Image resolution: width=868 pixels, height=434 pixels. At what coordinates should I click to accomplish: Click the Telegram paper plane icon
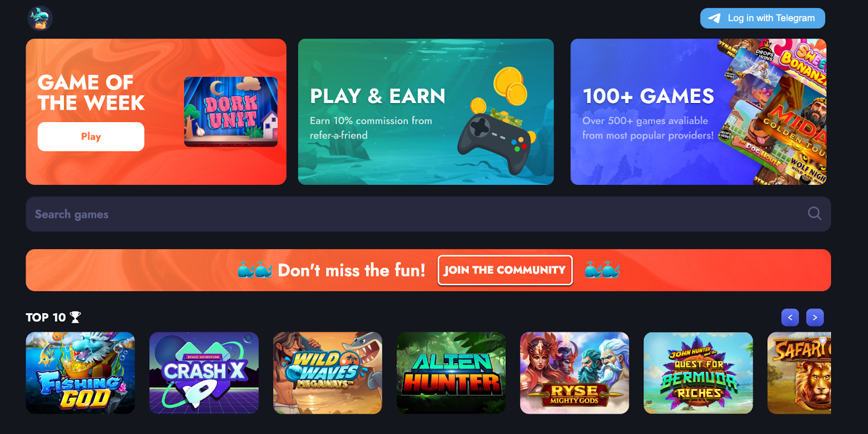[714, 18]
